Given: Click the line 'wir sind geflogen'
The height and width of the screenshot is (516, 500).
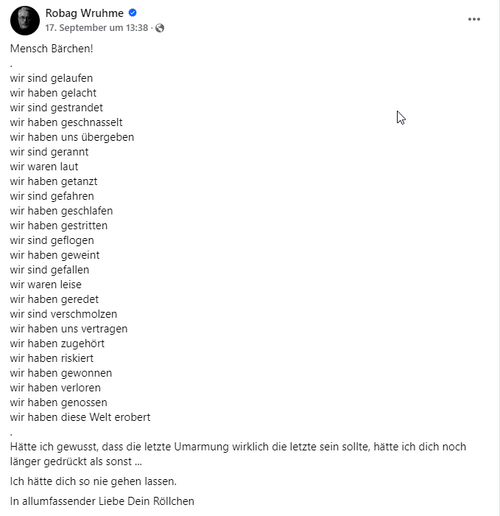Looking at the screenshot, I should coord(52,240).
